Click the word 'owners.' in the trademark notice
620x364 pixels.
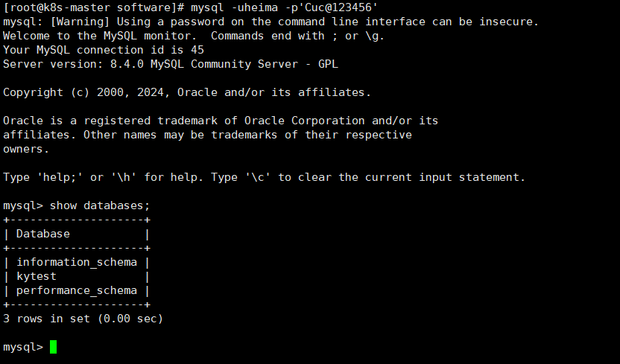[x=26, y=149]
